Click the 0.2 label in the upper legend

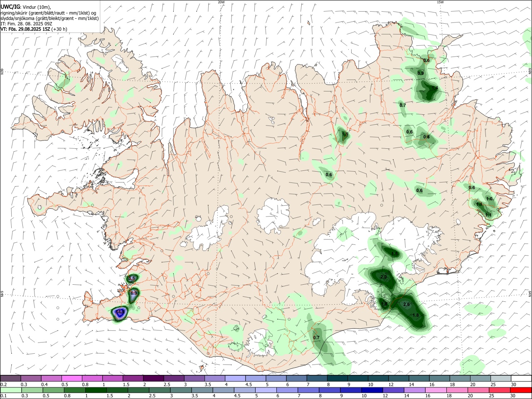tap(4, 384)
